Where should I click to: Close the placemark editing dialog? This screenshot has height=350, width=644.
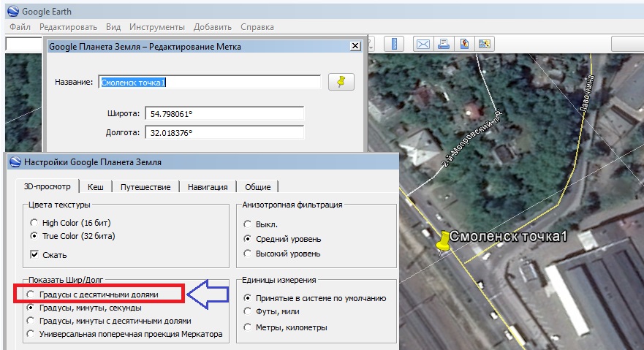pyautogui.click(x=355, y=46)
